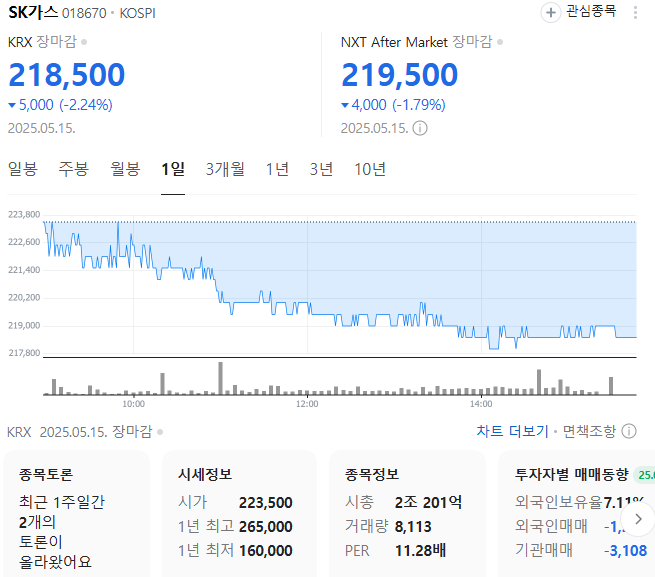Open the three-dot more options menu
This screenshot has width=655, height=577.
click(635, 13)
